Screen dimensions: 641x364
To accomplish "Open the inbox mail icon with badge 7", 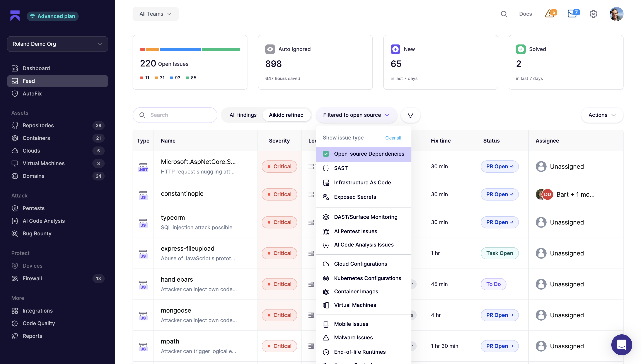I will [572, 14].
